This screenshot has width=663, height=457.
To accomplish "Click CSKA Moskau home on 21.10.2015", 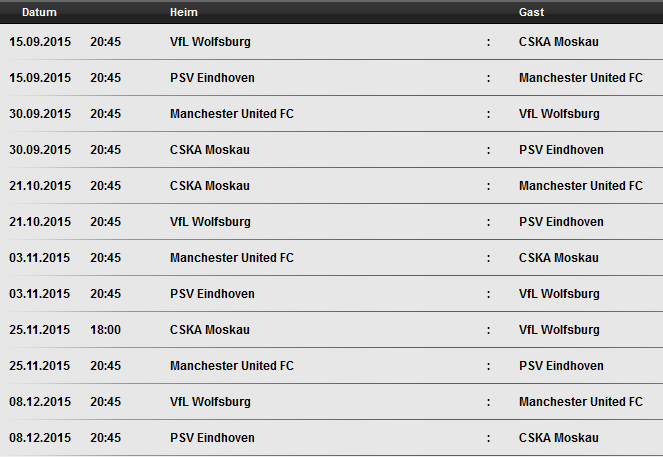I will coord(210,186).
